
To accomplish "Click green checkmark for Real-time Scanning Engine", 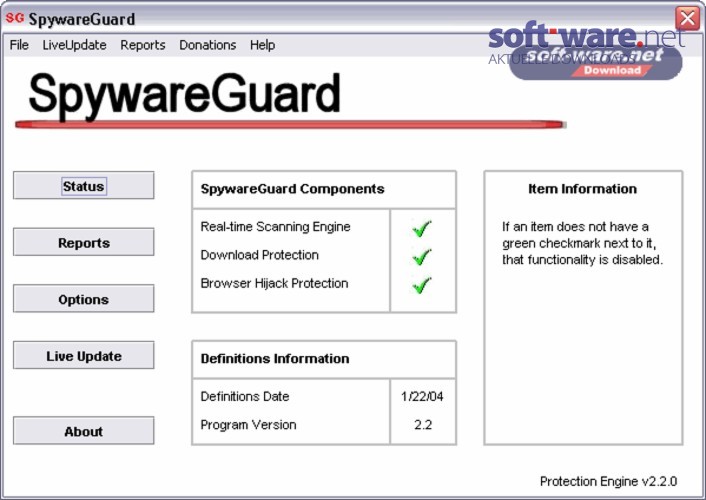I will point(422,228).
